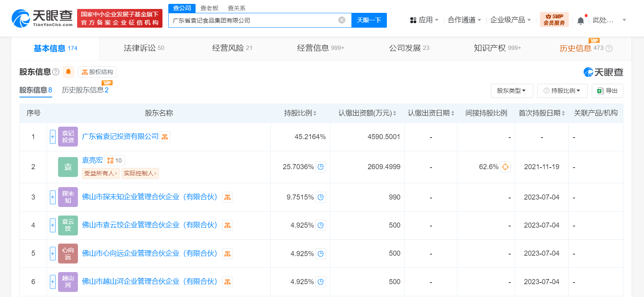Open the notification bell in the header
This screenshot has width=644, height=297.
coord(580,20)
